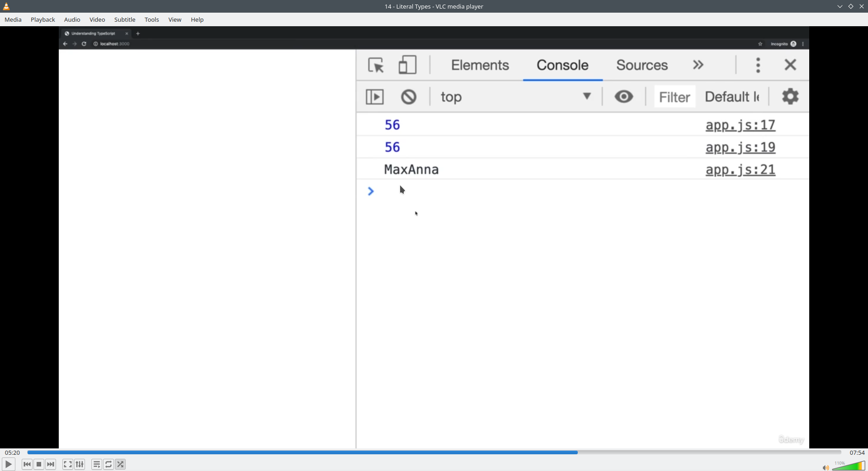
Task: Expand more DevTools tabs chevron
Action: click(698, 65)
